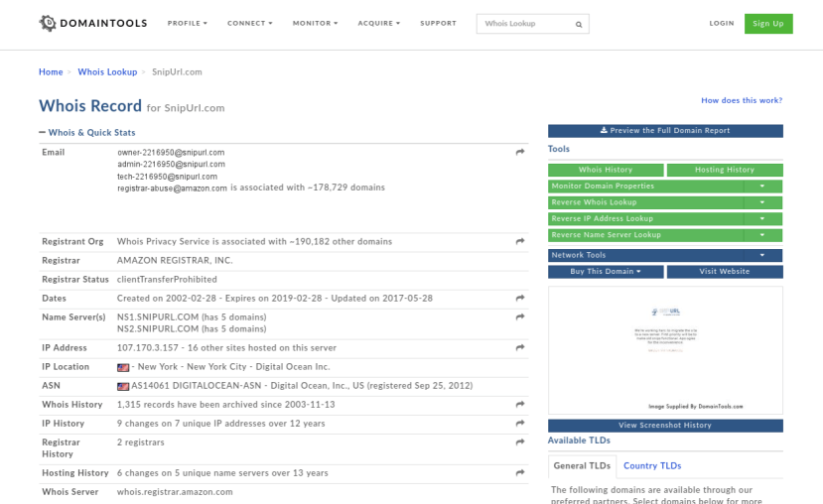
Task: Switch to Country TLDs tab
Action: [x=652, y=465]
